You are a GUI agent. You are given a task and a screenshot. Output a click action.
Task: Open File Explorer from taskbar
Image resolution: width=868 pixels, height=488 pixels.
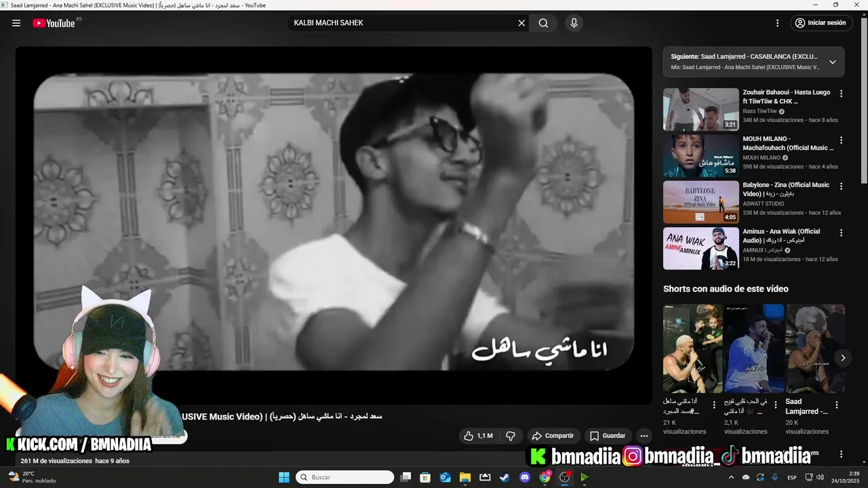465,477
